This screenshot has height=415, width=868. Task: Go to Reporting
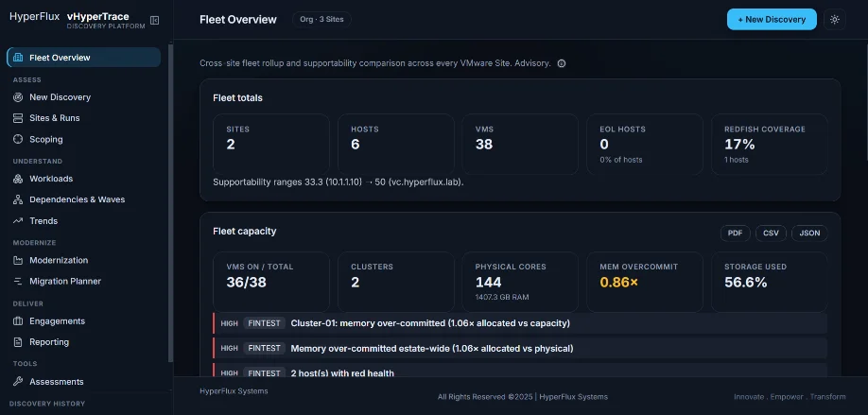pos(84,342)
